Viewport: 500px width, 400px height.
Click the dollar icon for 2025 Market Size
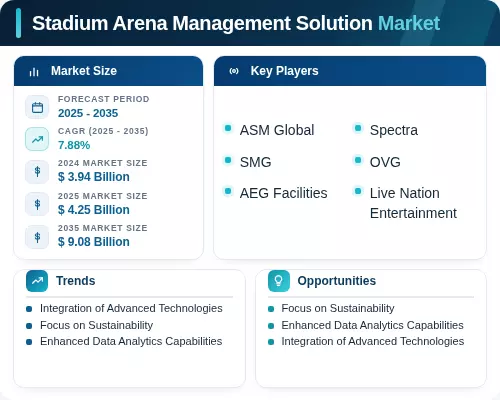coord(37,204)
